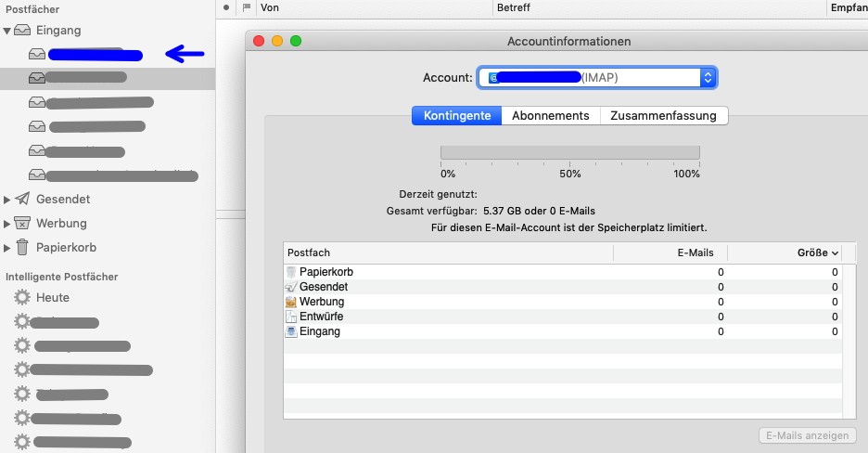Click the Papierkorb trash icon in sidebar
Image resolution: width=868 pixels, height=453 pixels.
tap(22, 248)
